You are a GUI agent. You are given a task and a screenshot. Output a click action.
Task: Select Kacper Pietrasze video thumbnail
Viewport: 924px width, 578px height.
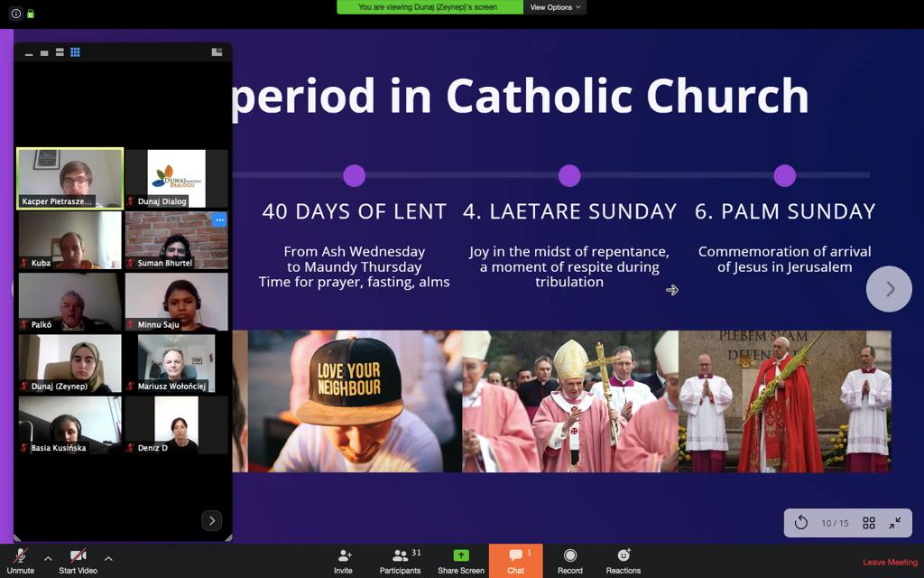coord(70,179)
